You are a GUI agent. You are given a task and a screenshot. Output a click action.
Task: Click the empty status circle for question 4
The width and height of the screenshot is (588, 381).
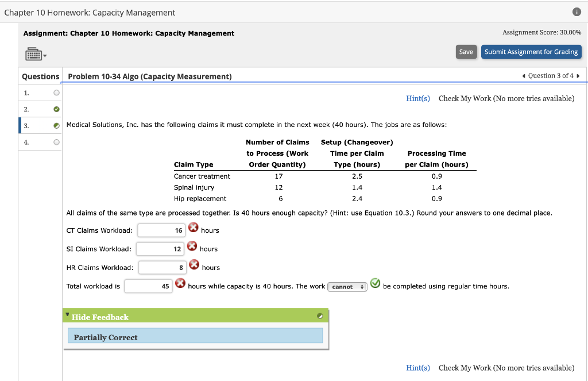pos(56,142)
